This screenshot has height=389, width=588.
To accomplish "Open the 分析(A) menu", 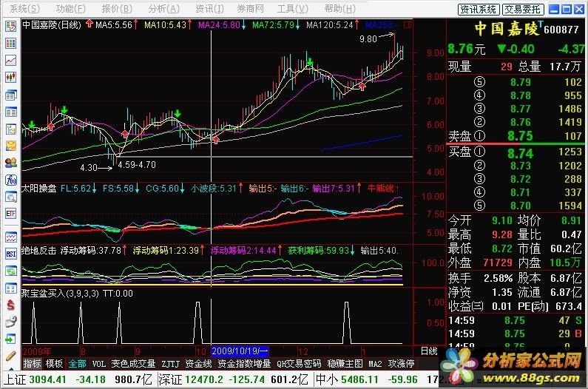I will click(163, 8).
